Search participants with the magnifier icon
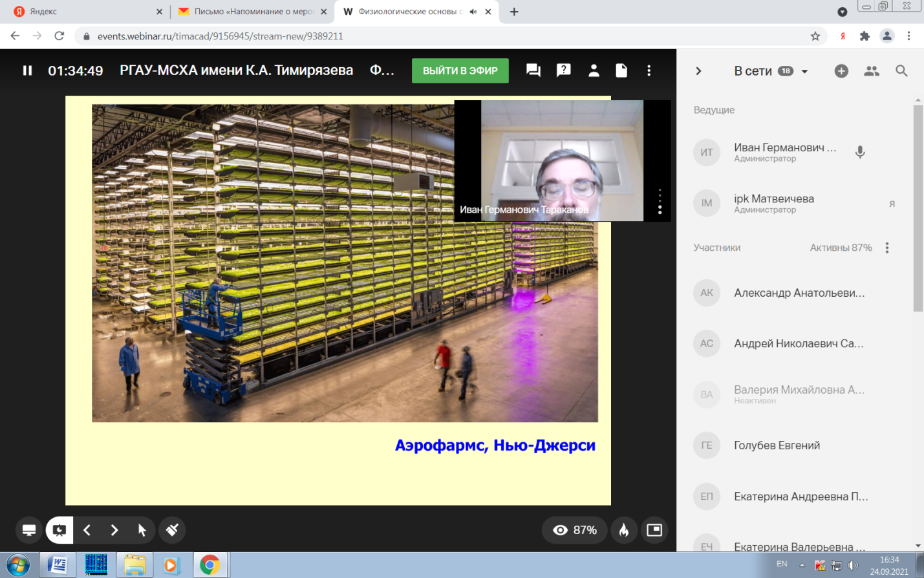Image resolution: width=924 pixels, height=578 pixels. [x=902, y=71]
